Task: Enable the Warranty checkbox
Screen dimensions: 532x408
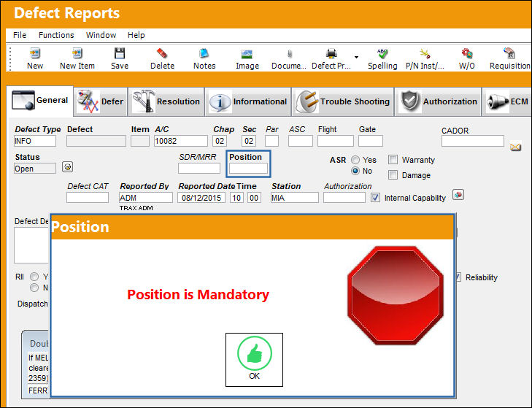Action: [x=393, y=160]
